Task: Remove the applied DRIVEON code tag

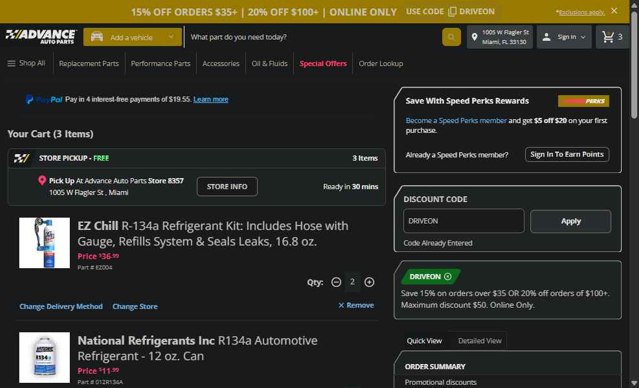Action: [448, 277]
